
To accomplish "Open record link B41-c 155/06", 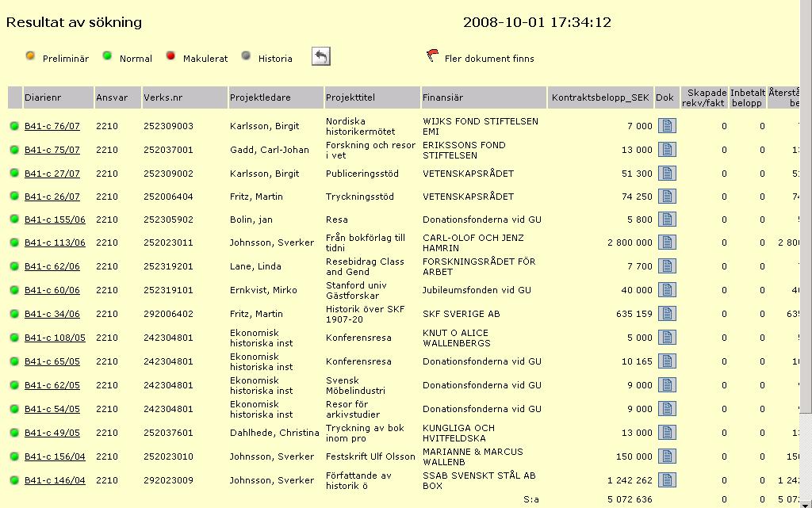I will click(x=55, y=220).
